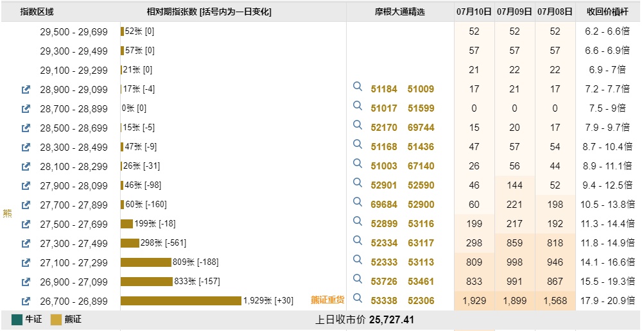Image resolution: width=644 pixels, height=331 pixels.
Task: Click magnifier icon beside warrant 53338
Action: (x=358, y=298)
